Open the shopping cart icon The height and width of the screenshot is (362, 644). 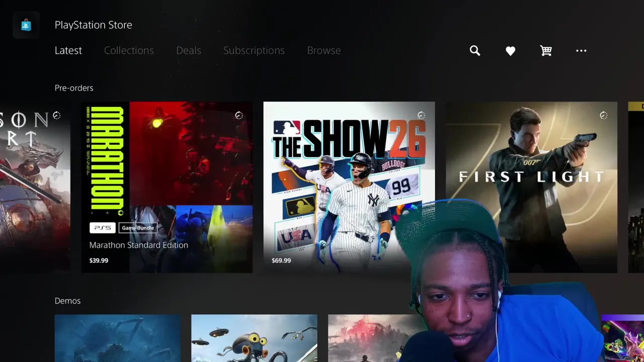click(546, 50)
